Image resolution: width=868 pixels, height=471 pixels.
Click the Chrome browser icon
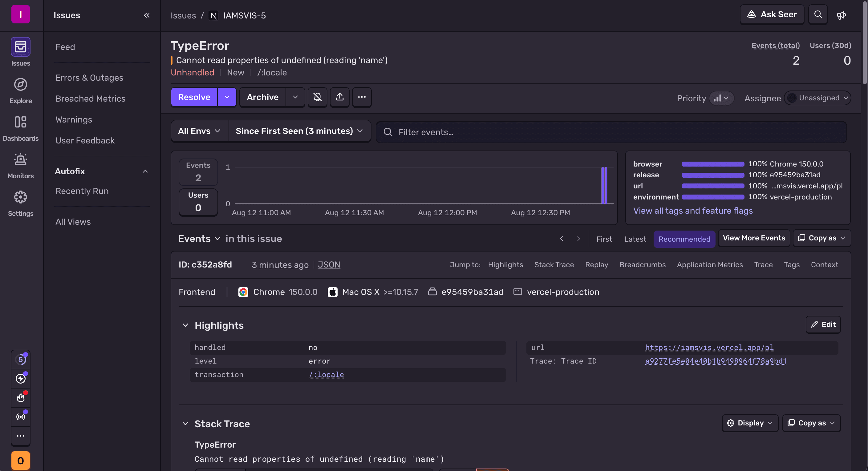(243, 292)
